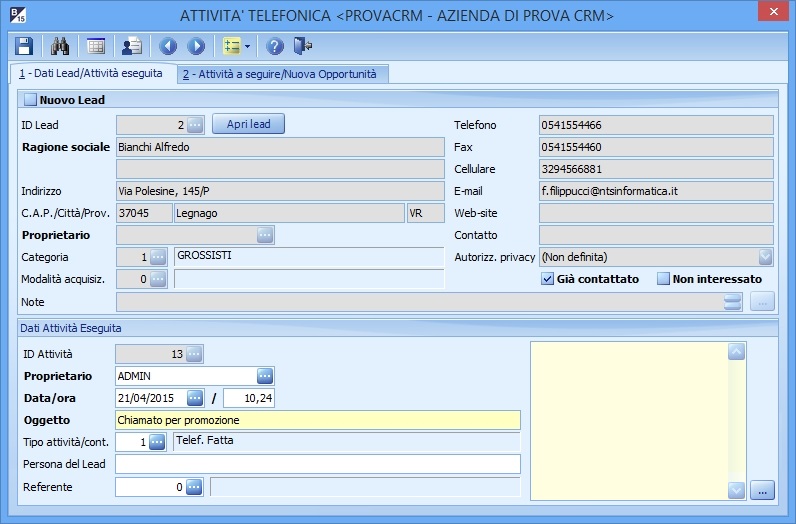This screenshot has height=524, width=796.
Task: Click the GROSSISTI category description
Action: coord(309,257)
